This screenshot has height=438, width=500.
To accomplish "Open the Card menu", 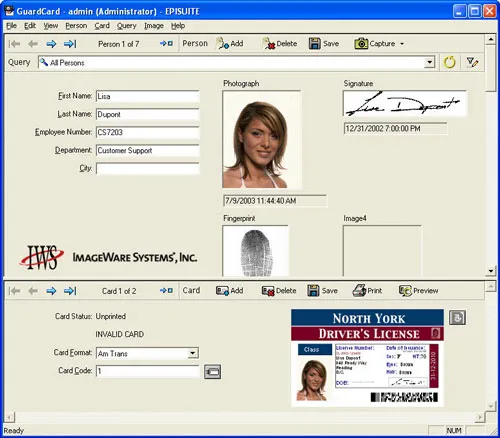I will pos(102,26).
